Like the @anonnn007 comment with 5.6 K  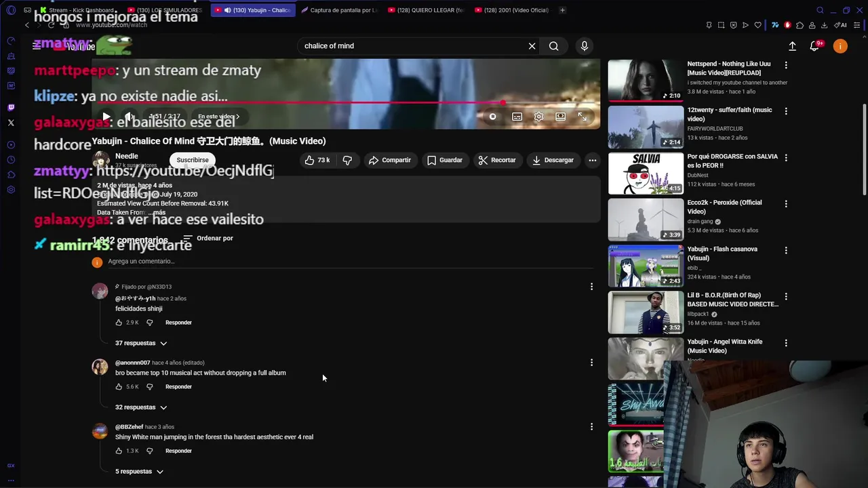click(x=119, y=387)
